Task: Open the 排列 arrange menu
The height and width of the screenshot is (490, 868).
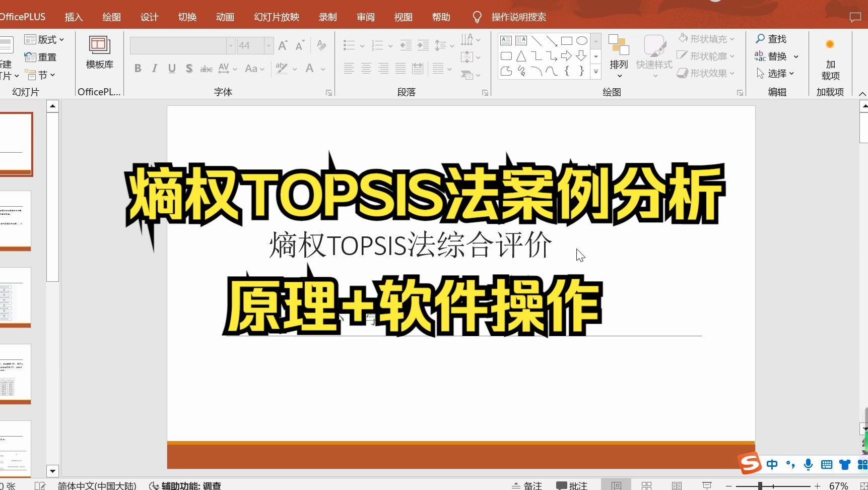Action: (619, 56)
